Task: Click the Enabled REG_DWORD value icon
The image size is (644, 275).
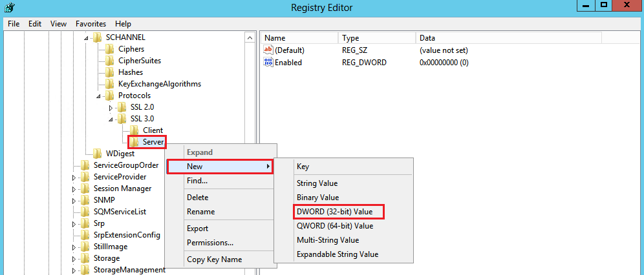Action: click(269, 63)
